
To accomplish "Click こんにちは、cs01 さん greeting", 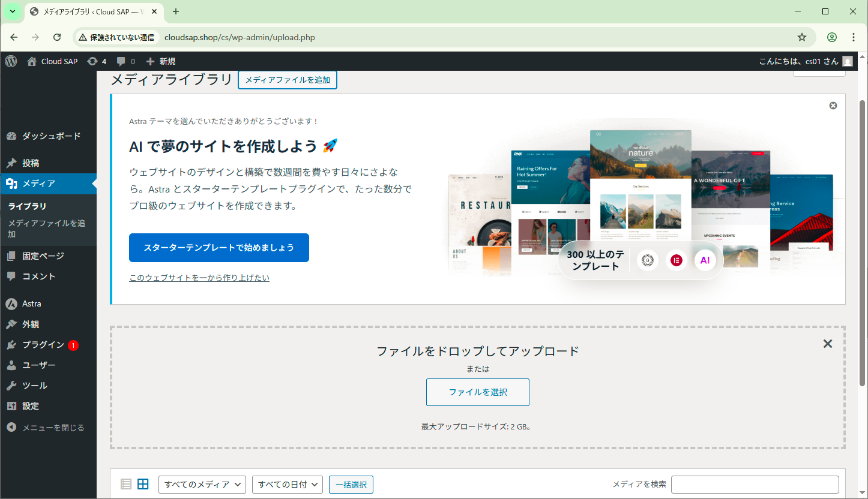I will 799,61.
